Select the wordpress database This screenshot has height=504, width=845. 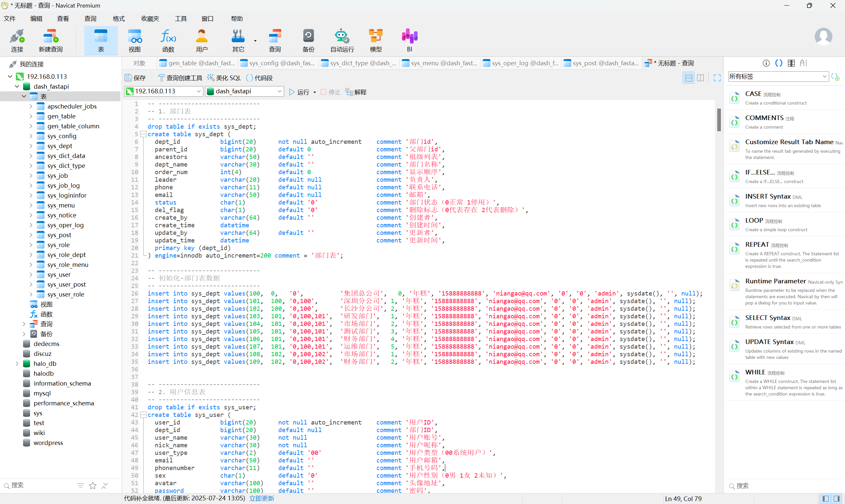click(48, 443)
